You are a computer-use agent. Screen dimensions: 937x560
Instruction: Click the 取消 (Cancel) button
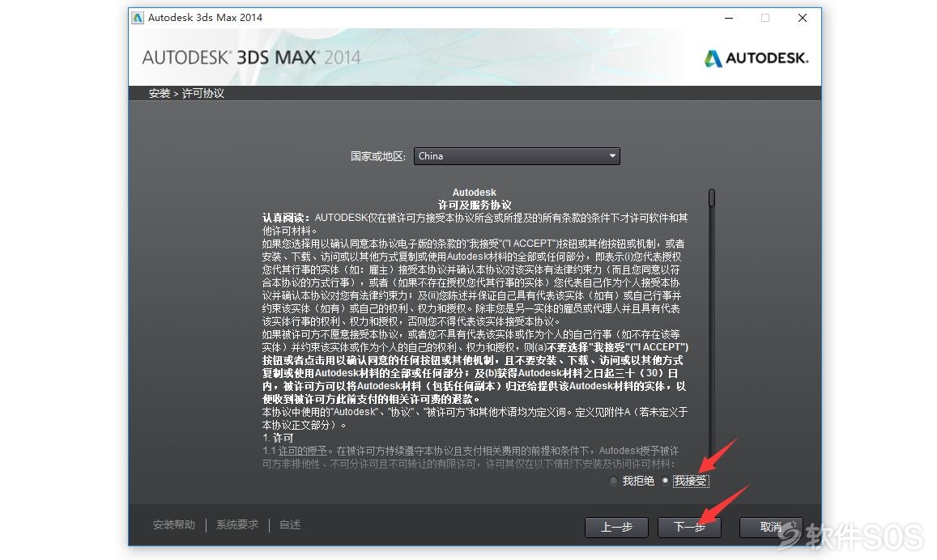tap(771, 527)
